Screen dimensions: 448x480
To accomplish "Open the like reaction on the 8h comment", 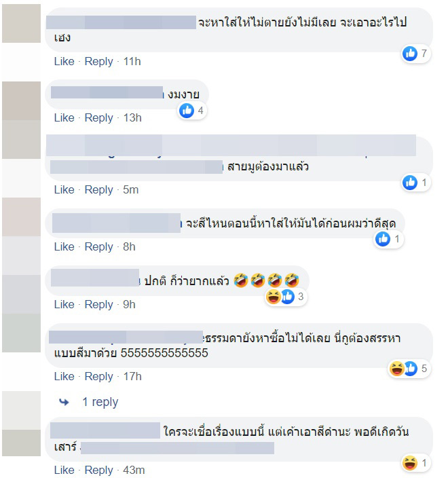I will click(383, 239).
